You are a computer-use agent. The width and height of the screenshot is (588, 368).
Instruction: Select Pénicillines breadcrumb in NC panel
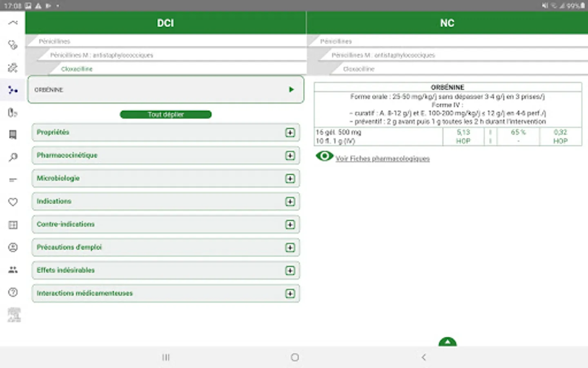[x=336, y=41]
